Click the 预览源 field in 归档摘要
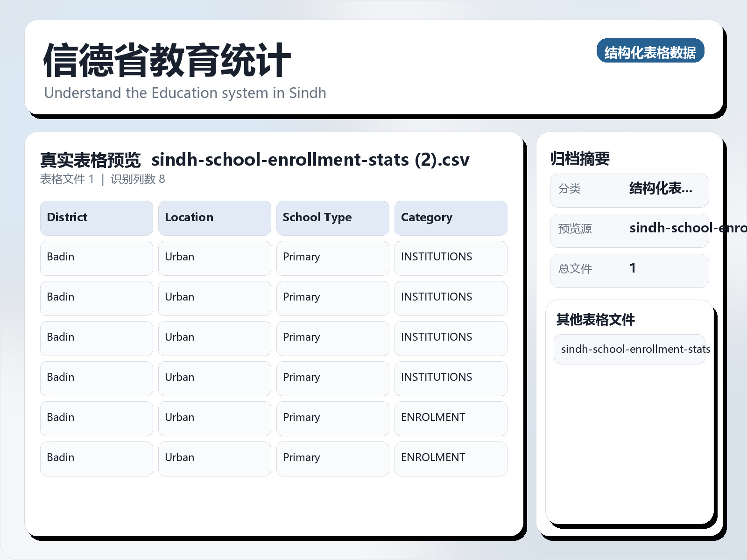Viewport: 747px width, 560px height. [629, 230]
